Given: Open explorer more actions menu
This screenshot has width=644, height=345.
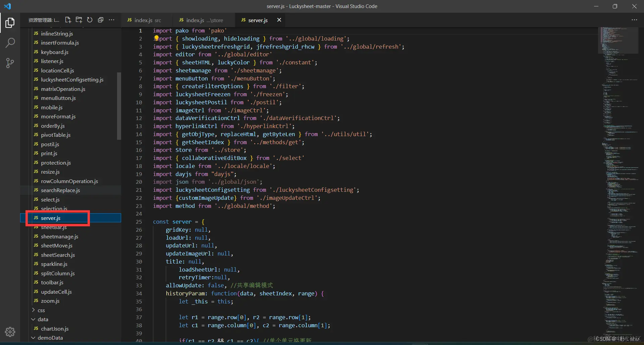Looking at the screenshot, I should 112,20.
